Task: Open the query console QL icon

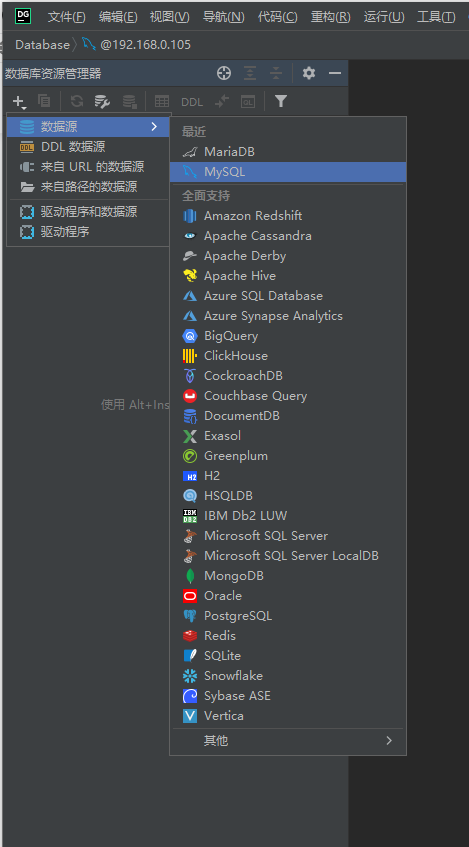Action: [x=248, y=102]
